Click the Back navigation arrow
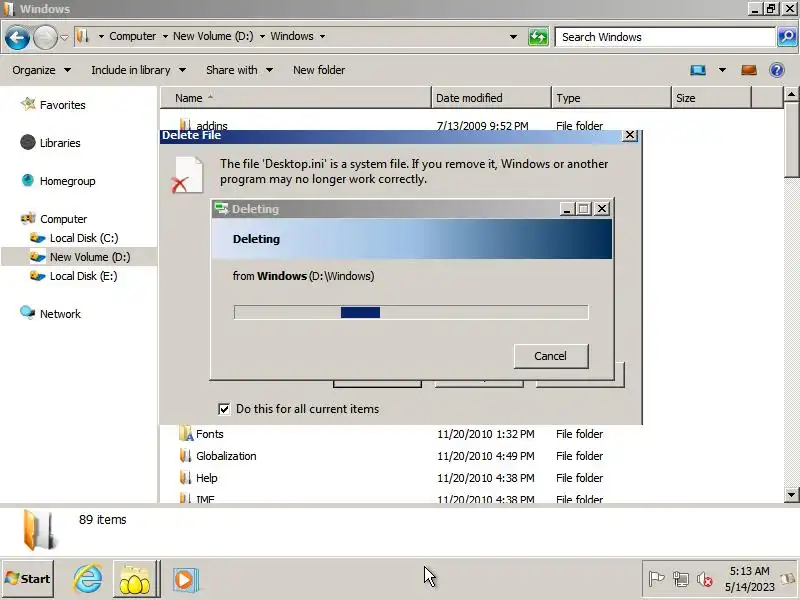 pyautogui.click(x=17, y=37)
